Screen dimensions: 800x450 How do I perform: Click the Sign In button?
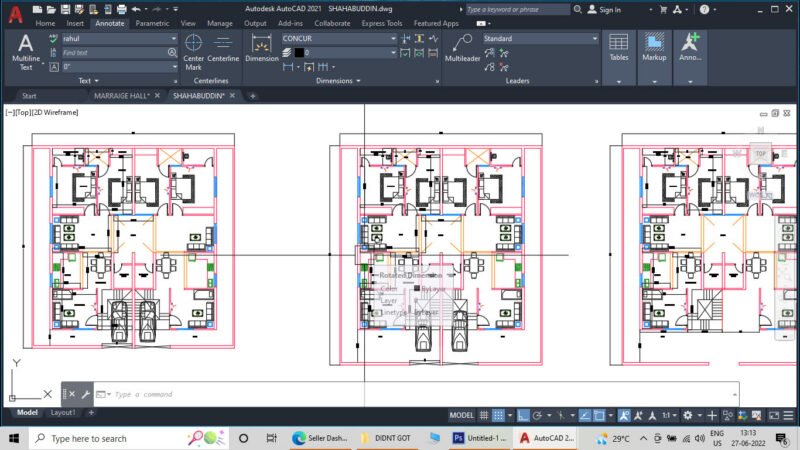(604, 9)
